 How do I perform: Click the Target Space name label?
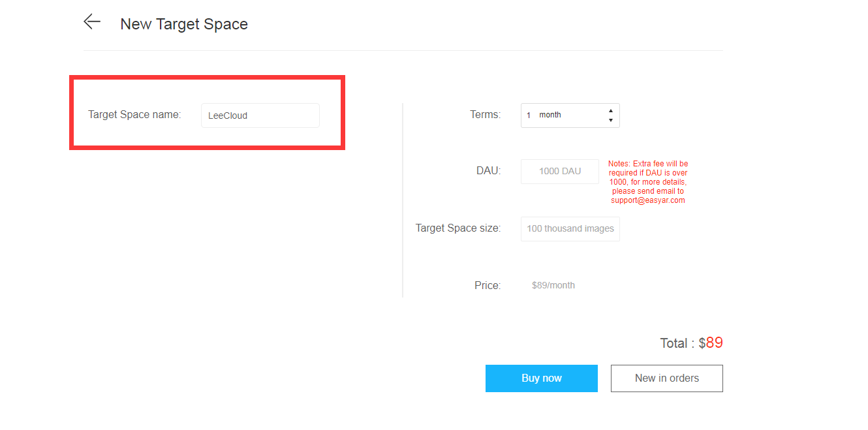click(134, 114)
